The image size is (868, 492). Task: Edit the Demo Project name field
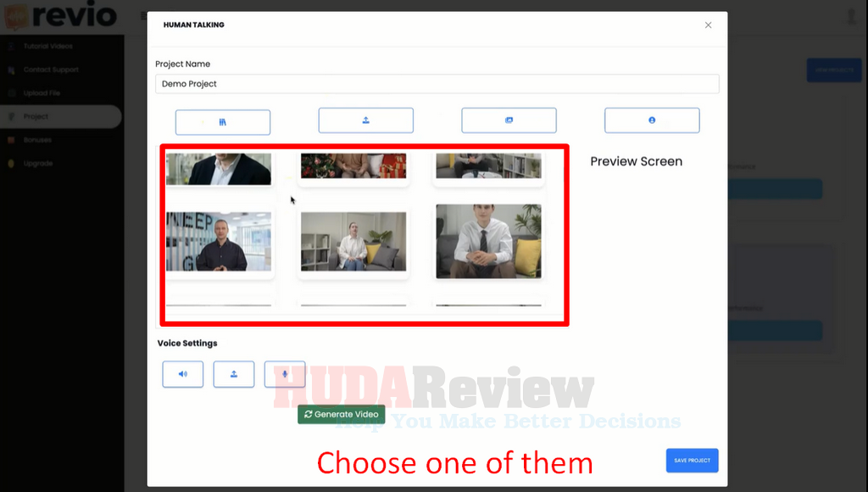tap(437, 83)
